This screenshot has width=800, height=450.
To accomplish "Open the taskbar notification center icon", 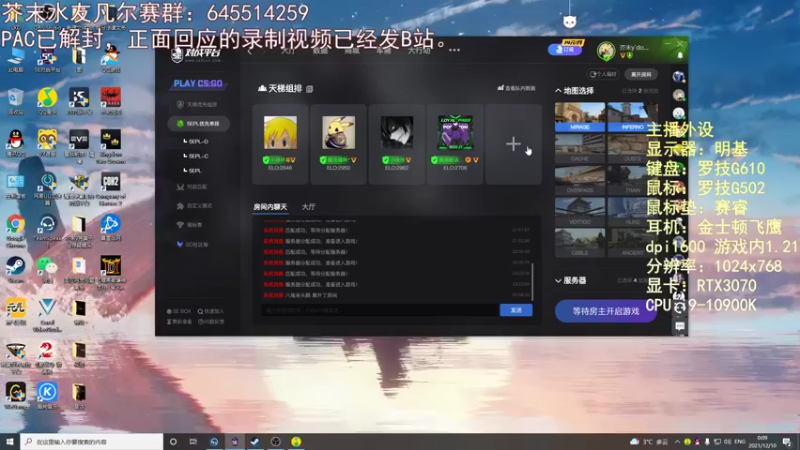I will pyautogui.click(x=787, y=442).
